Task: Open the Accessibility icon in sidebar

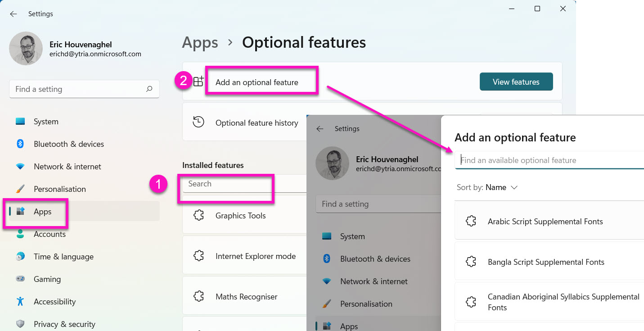Action: point(20,301)
